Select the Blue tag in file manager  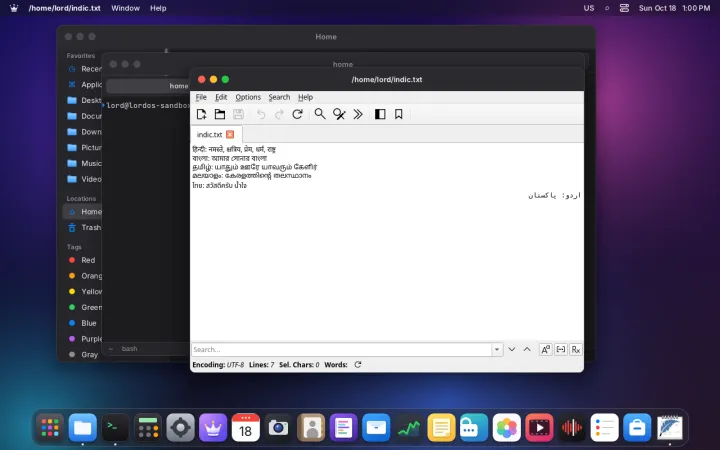(x=83, y=323)
